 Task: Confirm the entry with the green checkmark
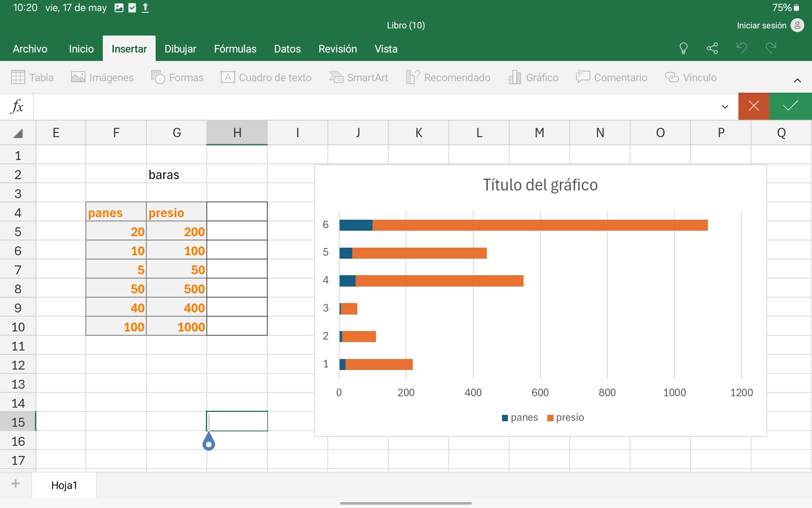coord(790,106)
